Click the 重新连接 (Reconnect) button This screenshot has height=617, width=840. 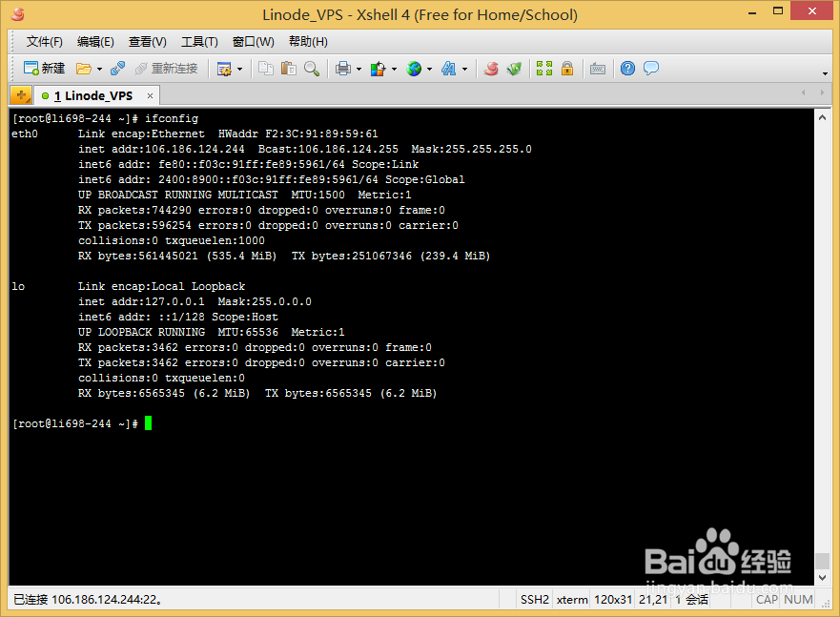click(166, 69)
